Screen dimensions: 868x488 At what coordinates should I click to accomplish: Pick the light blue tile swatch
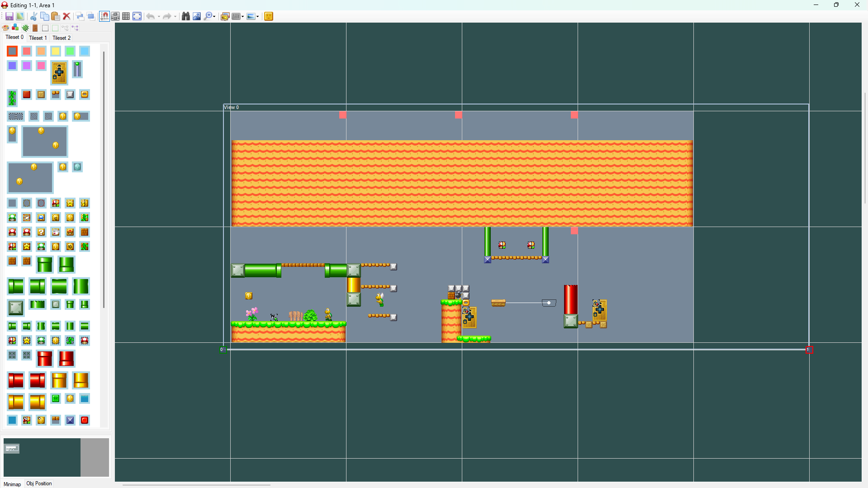pyautogui.click(x=85, y=51)
